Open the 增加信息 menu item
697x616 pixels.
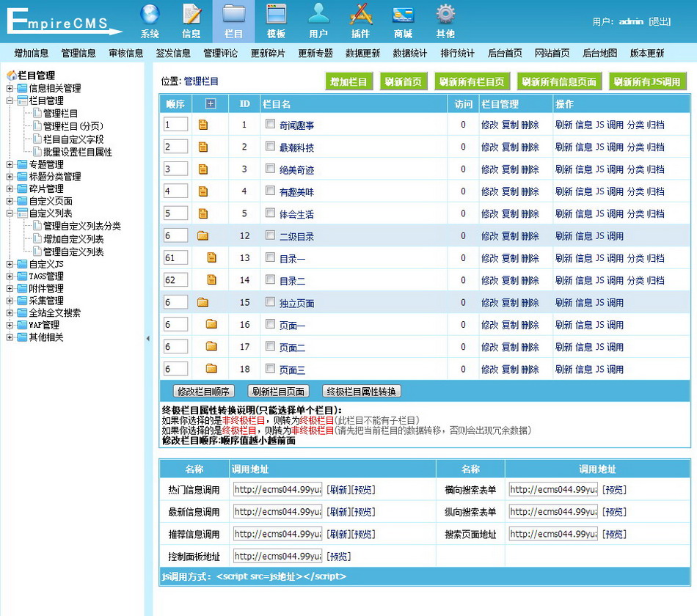[x=31, y=54]
